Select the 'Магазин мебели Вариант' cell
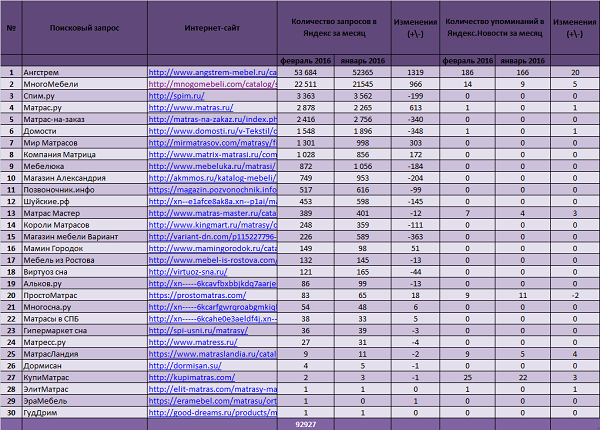The height and width of the screenshot is (430, 600). coord(85,237)
